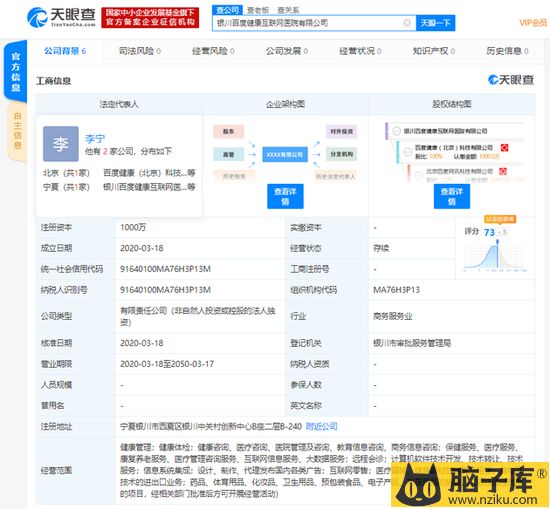Click the 天眼一下 search button
Viewport: 550px width, 509px height.
click(x=435, y=23)
